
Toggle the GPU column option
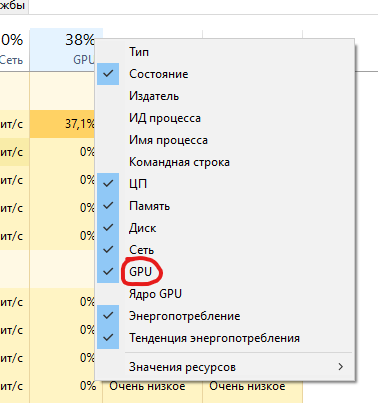point(225,272)
